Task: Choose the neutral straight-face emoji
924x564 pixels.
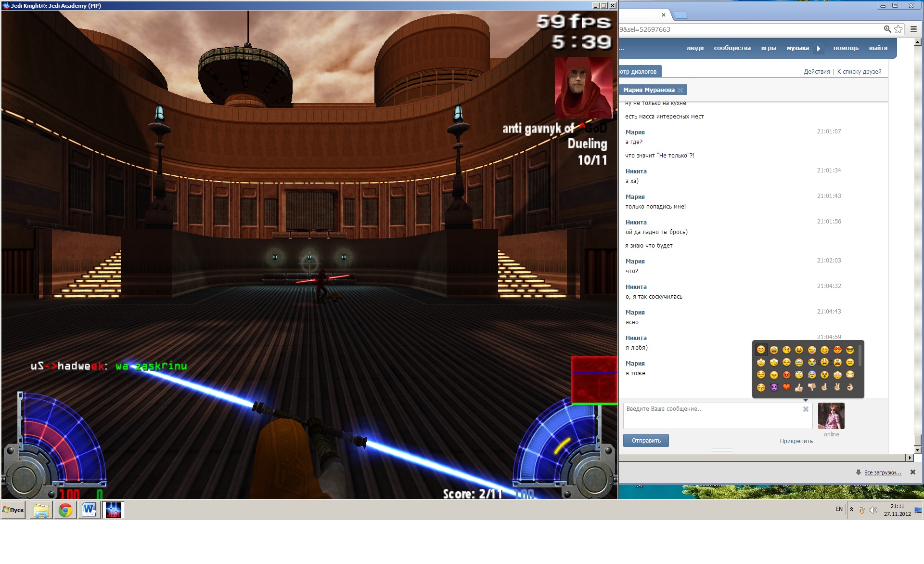Action: pos(850,362)
